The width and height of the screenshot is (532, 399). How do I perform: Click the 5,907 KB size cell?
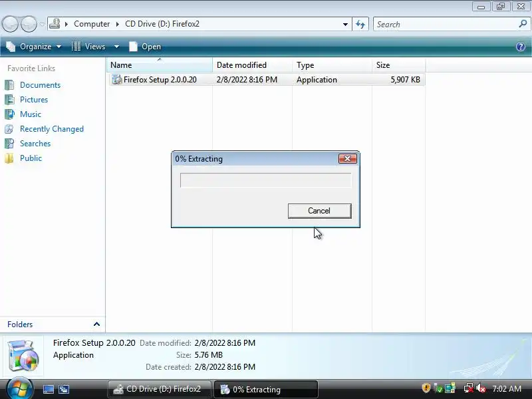tap(405, 80)
